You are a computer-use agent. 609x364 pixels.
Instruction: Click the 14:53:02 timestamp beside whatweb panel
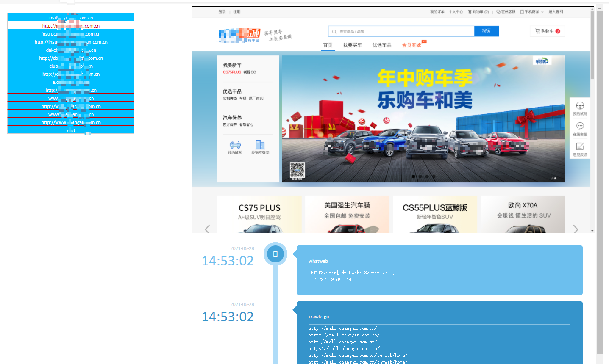[228, 261]
